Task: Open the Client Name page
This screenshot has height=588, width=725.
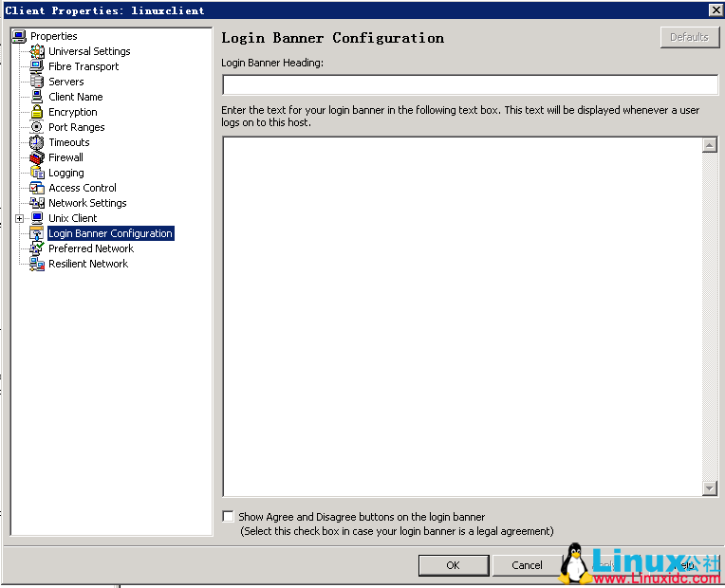Action: pyautogui.click(x=76, y=97)
